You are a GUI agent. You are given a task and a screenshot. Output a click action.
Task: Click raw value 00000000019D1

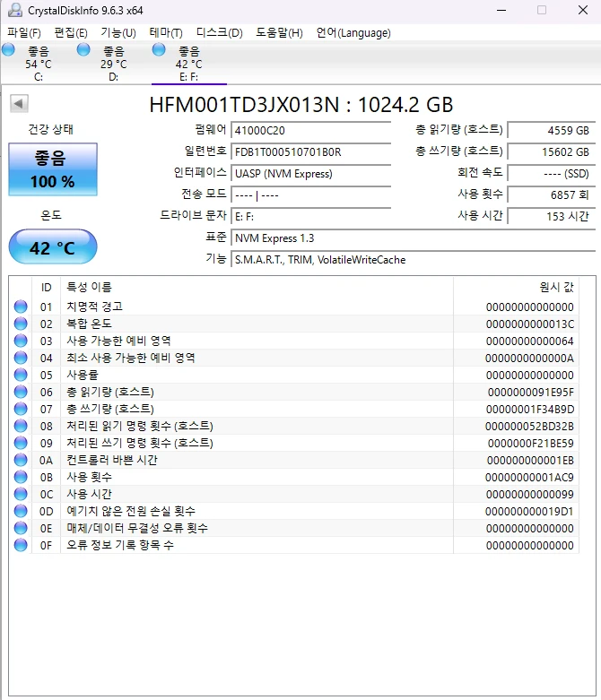529,511
